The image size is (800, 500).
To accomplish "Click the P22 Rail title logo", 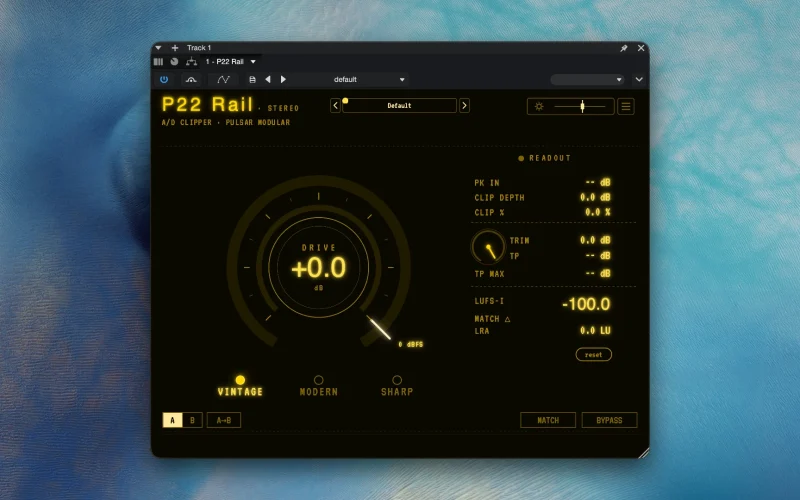I will click(207, 104).
